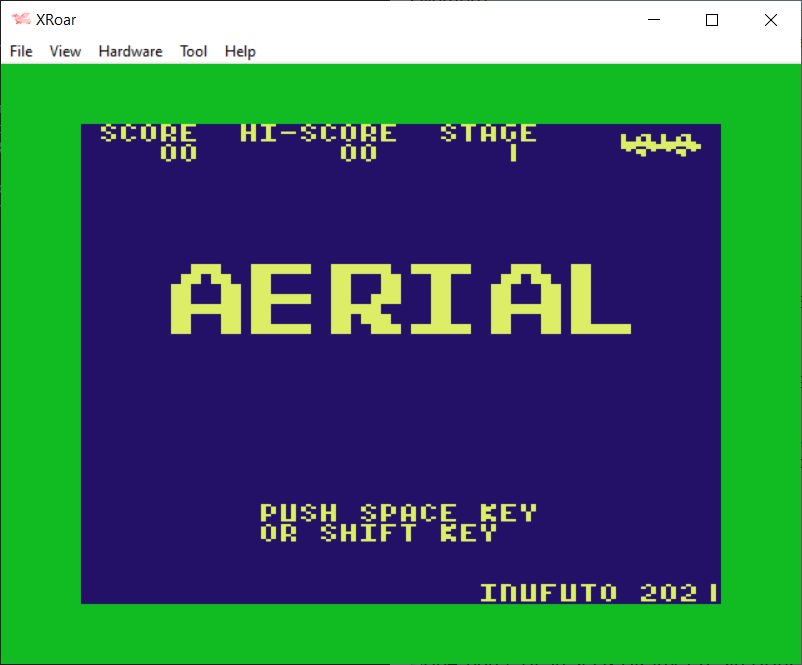
Task: Click the STAGE label
Action: [488, 133]
